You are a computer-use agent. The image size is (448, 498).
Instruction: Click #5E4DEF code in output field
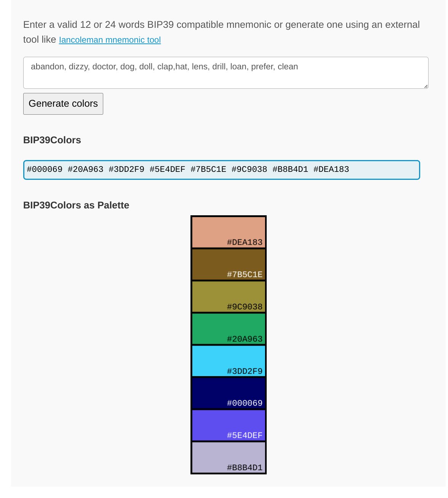[x=167, y=170]
